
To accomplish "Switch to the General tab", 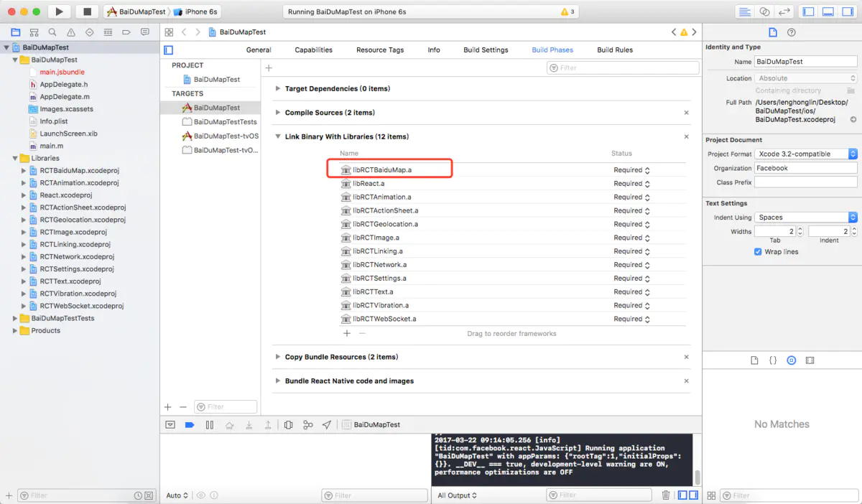I will (259, 50).
